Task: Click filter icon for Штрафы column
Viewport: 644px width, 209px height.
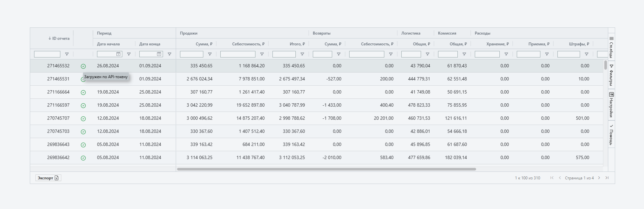Action: (x=586, y=54)
